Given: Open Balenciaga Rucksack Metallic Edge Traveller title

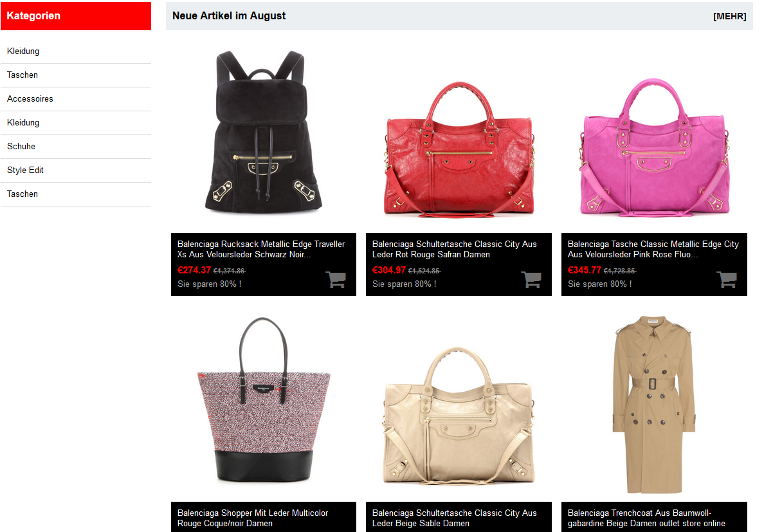Looking at the screenshot, I should pyautogui.click(x=261, y=250).
